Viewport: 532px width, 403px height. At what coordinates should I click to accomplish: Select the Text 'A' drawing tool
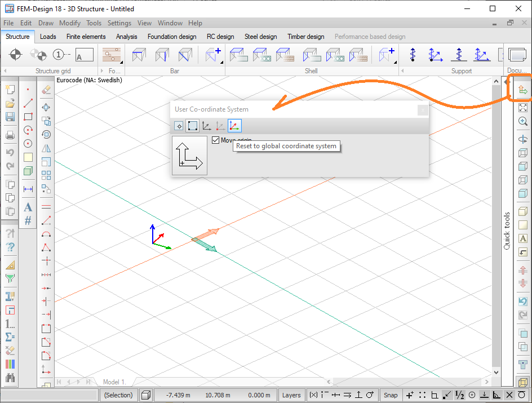28,207
